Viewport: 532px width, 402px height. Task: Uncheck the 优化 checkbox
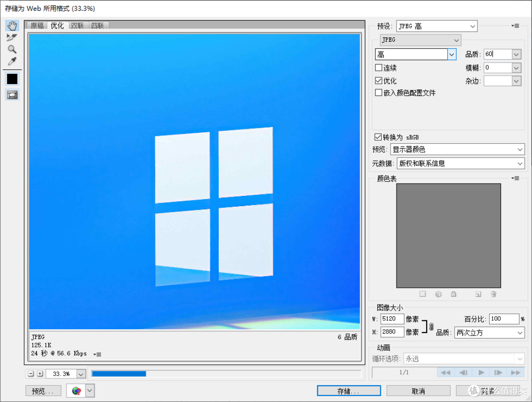tap(379, 81)
